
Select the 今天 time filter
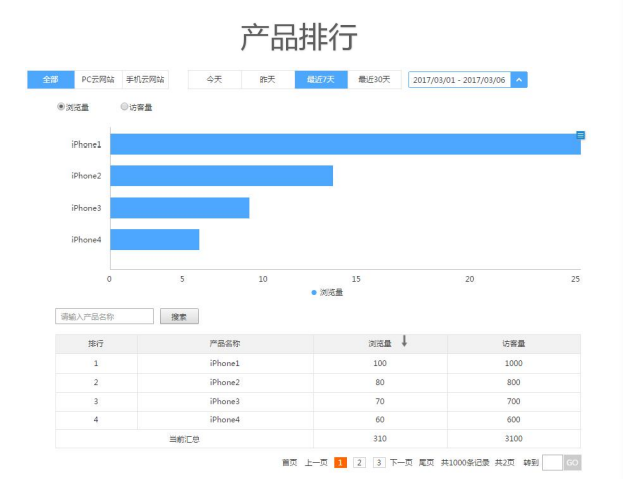214,80
